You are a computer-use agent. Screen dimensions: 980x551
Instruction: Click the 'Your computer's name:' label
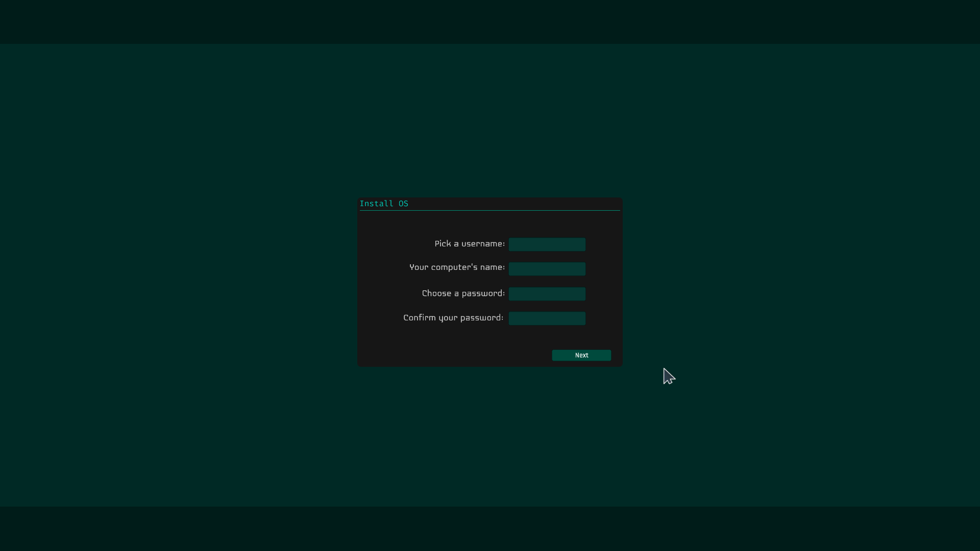point(457,267)
